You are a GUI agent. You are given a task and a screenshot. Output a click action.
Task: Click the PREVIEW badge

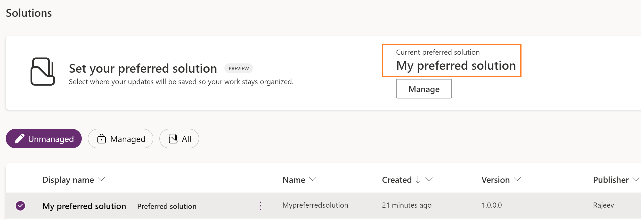tap(238, 69)
